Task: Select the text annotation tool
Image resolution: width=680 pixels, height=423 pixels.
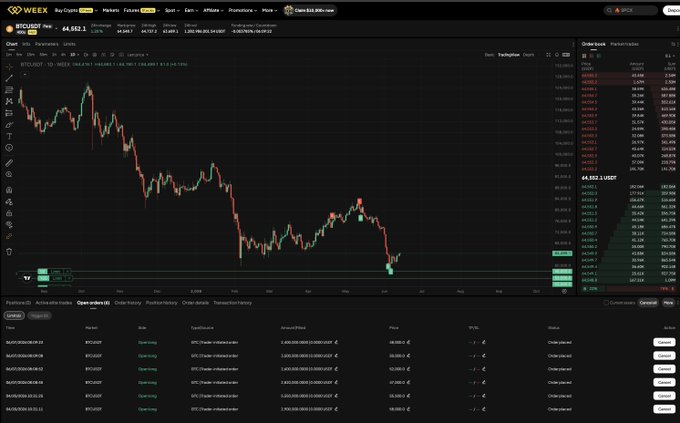Action: pos(9,136)
